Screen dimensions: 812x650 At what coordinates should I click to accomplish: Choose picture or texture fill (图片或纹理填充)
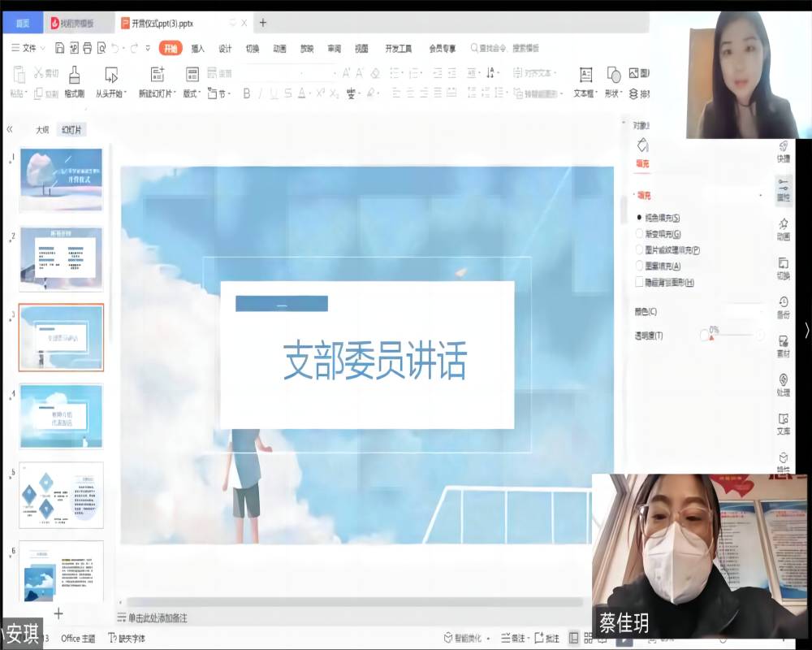tap(640, 250)
